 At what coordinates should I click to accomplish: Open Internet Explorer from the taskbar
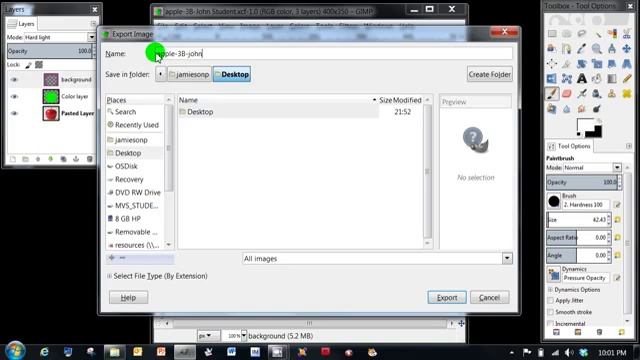(44, 352)
